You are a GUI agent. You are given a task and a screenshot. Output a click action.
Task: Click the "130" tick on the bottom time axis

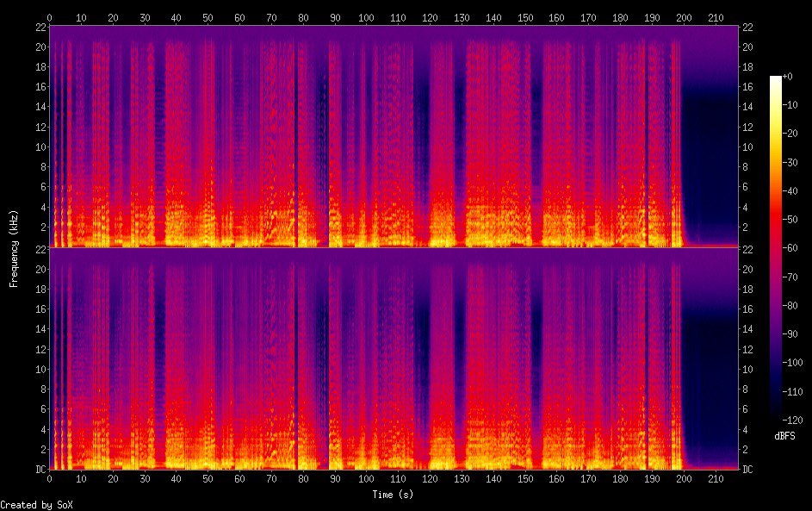pyautogui.click(x=462, y=479)
